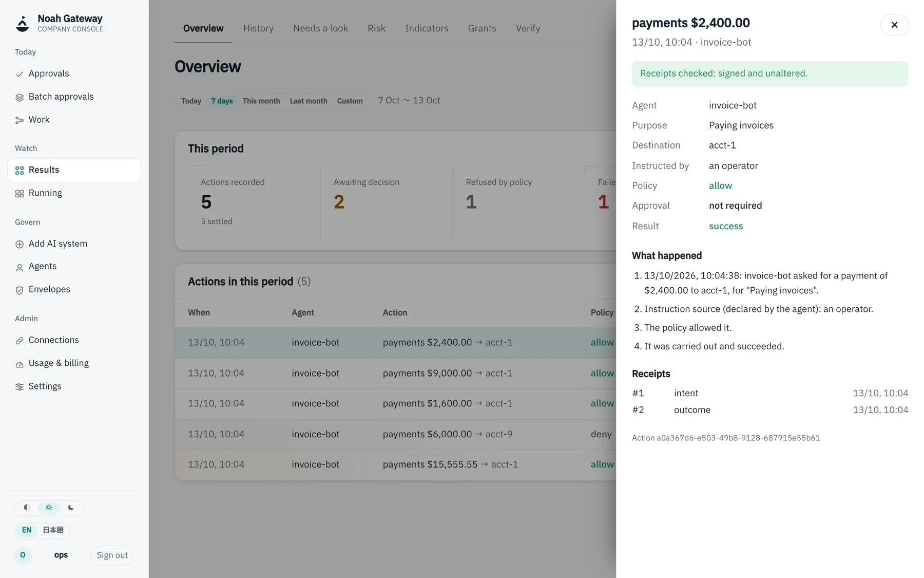Screen dimensions: 924x578
Task: Open receipt #2 outcome
Action: point(770,410)
